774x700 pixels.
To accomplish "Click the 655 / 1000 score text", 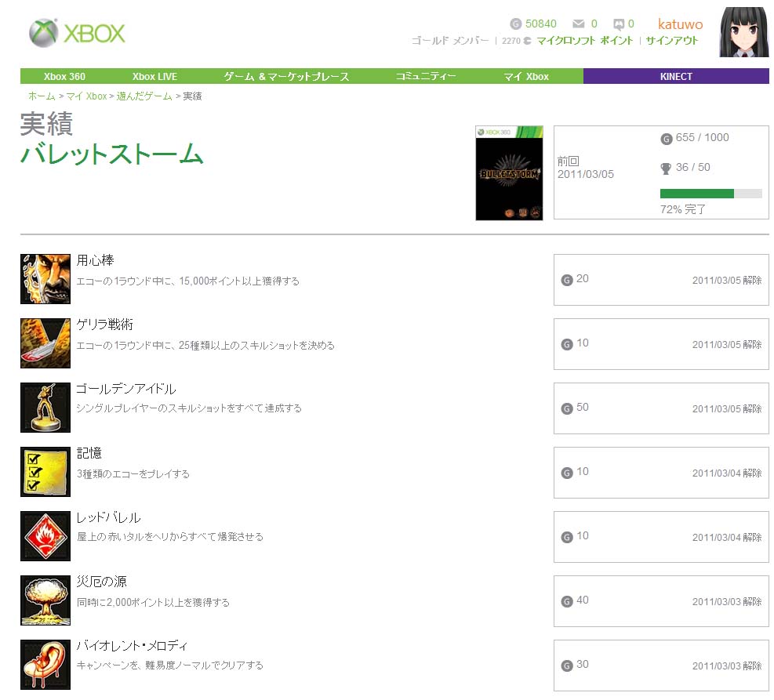I will pyautogui.click(x=702, y=138).
